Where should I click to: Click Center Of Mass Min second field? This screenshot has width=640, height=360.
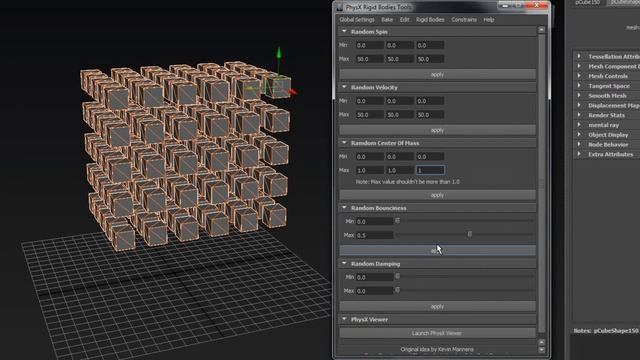400,156
